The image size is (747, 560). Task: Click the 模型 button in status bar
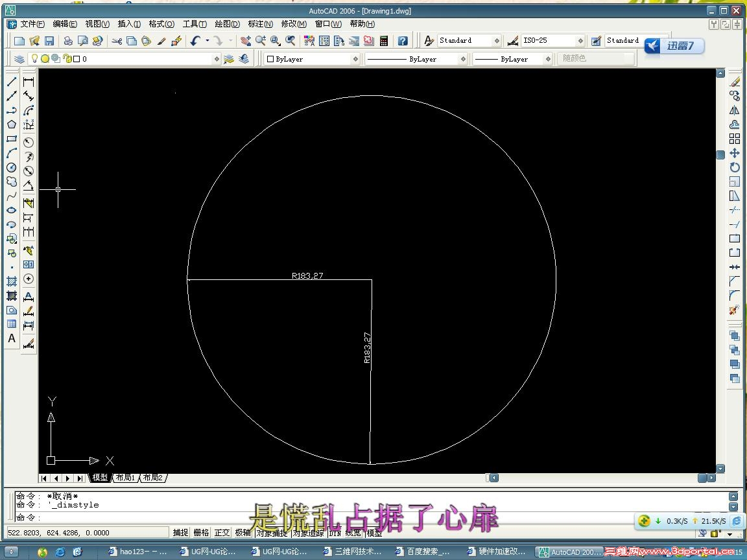click(x=374, y=533)
